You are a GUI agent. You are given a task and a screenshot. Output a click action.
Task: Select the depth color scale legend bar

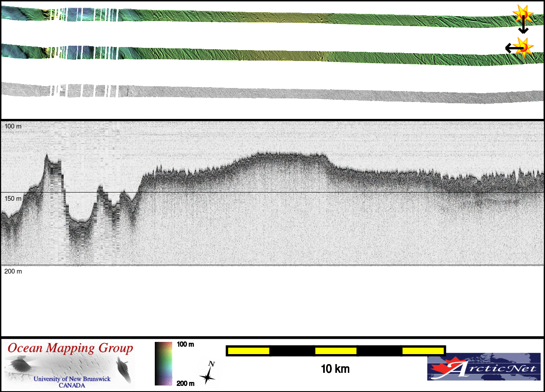(163, 363)
